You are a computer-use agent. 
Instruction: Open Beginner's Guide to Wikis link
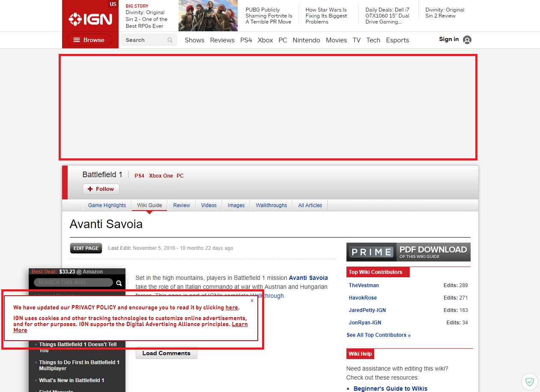click(391, 389)
